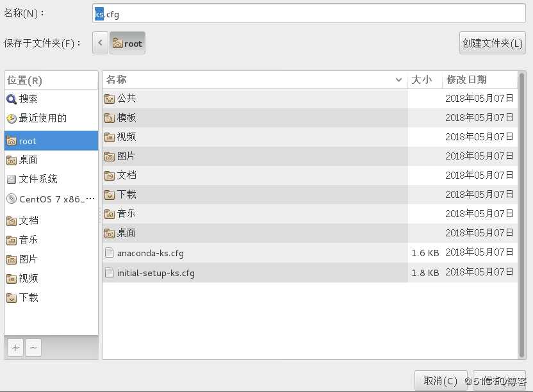Select the anaconda-ks.cfg file
This screenshot has width=533, height=392.
309,252
